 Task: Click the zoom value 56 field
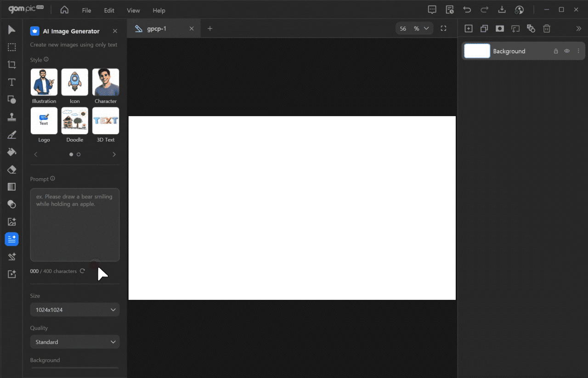point(403,28)
